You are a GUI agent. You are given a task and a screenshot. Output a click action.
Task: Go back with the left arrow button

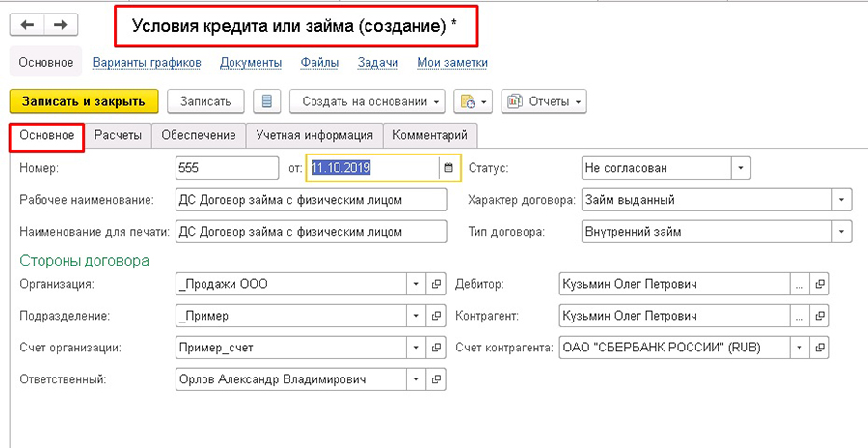27,25
